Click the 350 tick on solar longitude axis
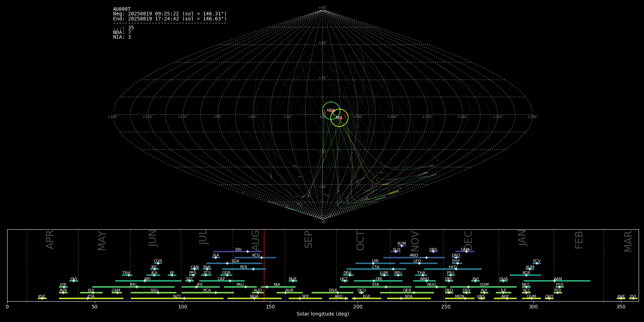Image resolution: width=644 pixels, height=322 pixels. (621, 307)
